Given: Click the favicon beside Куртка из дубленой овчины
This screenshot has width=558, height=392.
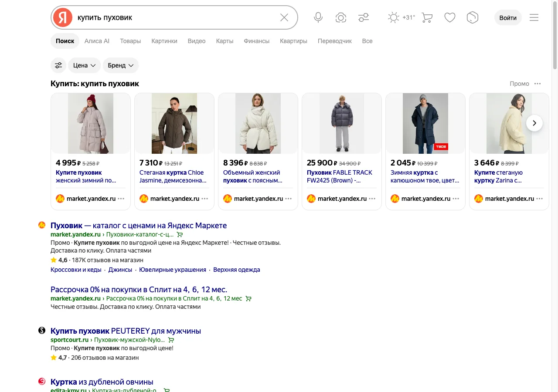Looking at the screenshot, I should (x=42, y=382).
